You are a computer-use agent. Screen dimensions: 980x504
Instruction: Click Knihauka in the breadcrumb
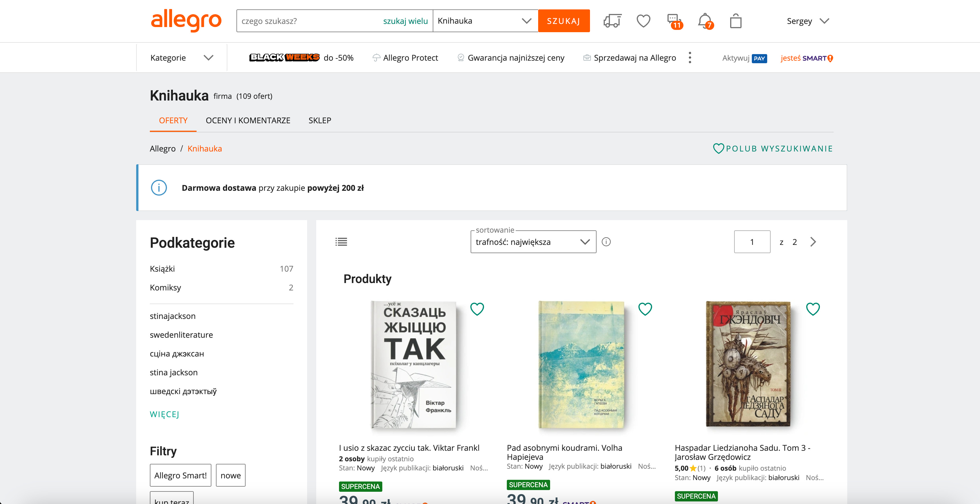(x=205, y=148)
